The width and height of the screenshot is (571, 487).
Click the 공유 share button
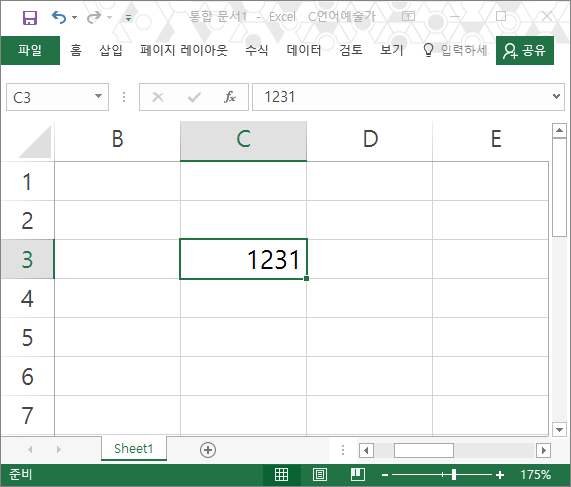pyautogui.click(x=525, y=50)
